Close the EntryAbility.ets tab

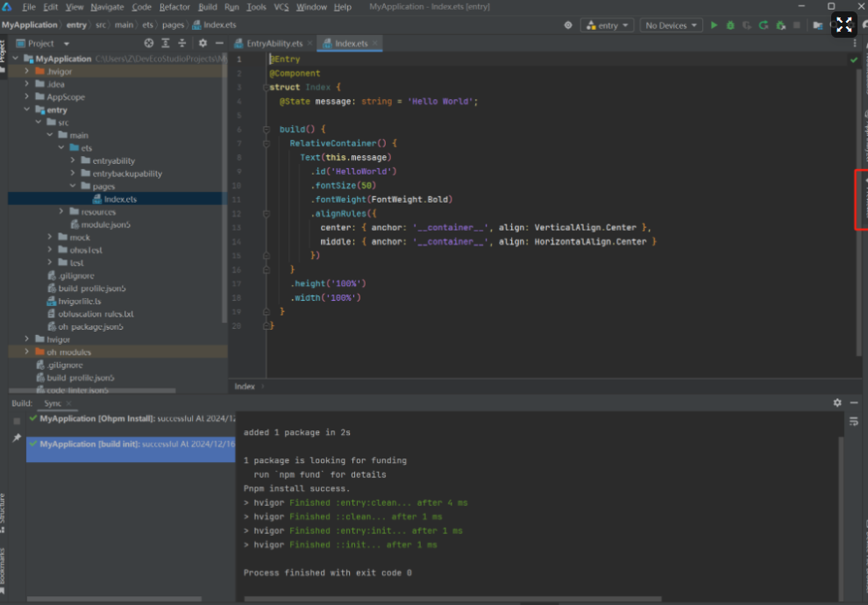tap(310, 43)
